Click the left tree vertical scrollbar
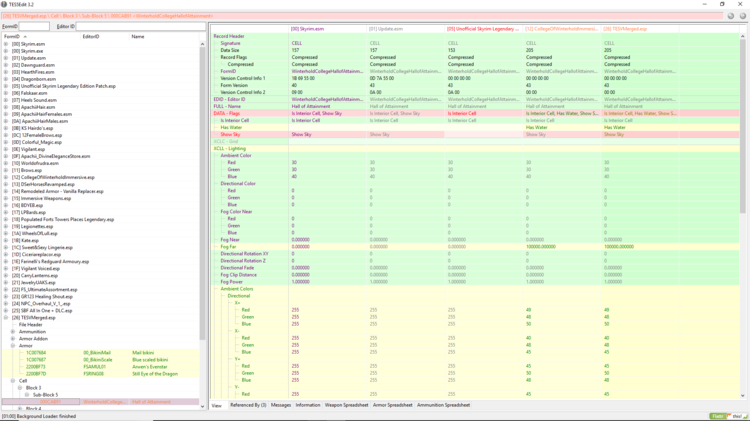750x421 pixels. point(202,194)
